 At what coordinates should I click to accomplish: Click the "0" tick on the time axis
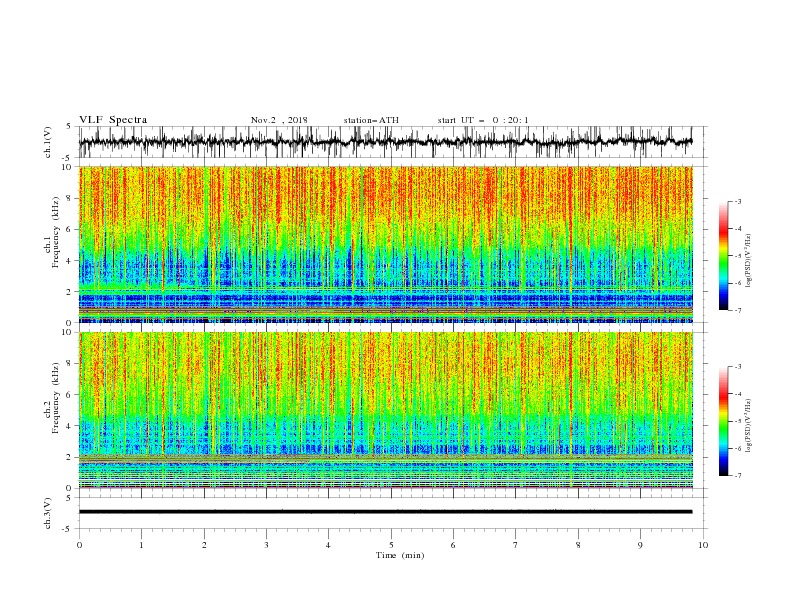[x=79, y=545]
